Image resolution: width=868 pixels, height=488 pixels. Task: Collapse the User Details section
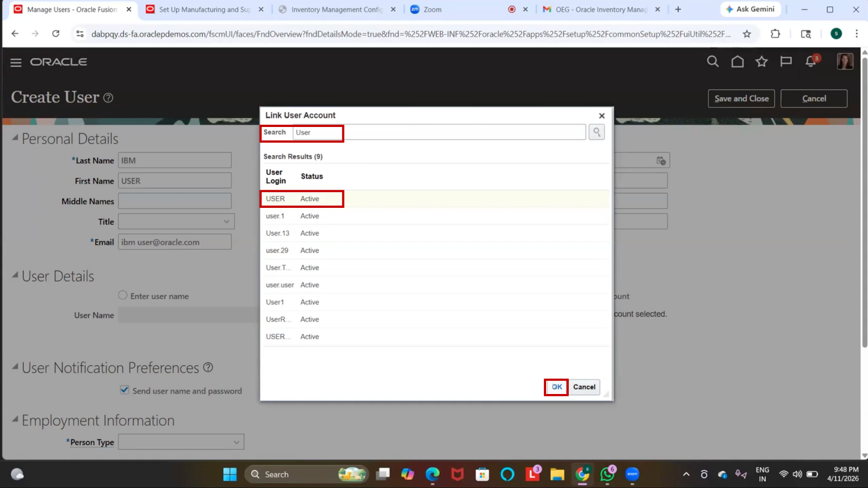[x=15, y=275]
